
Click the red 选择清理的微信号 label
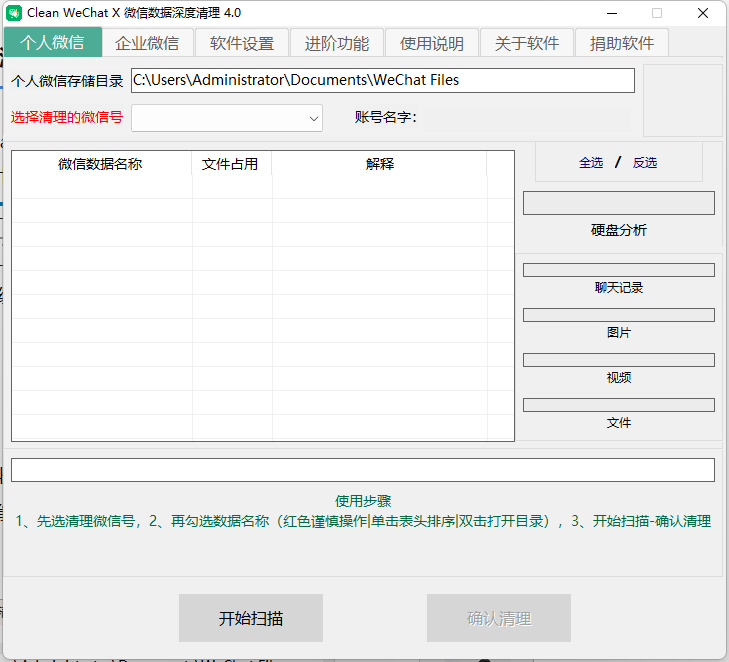click(66, 117)
